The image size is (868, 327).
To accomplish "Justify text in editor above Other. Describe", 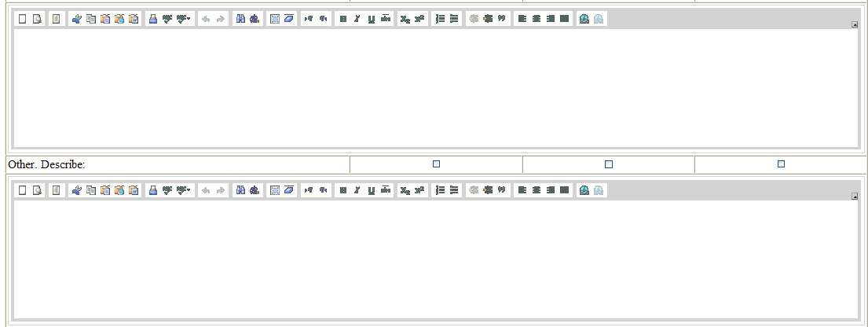I will click(x=565, y=19).
